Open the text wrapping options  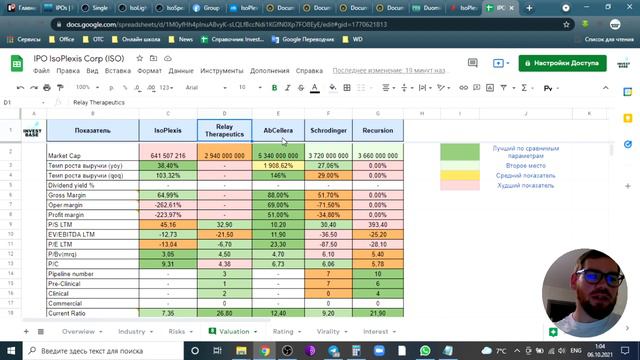click(425, 88)
